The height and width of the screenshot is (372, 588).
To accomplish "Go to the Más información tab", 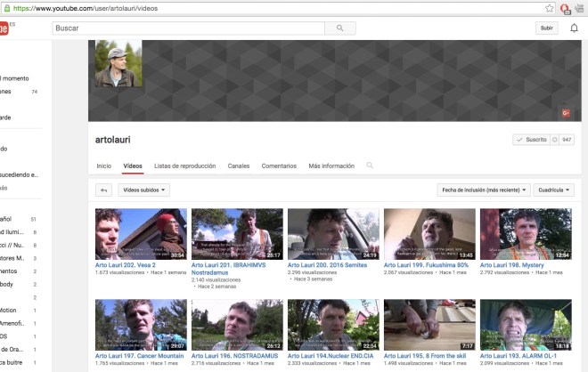I will click(331, 166).
